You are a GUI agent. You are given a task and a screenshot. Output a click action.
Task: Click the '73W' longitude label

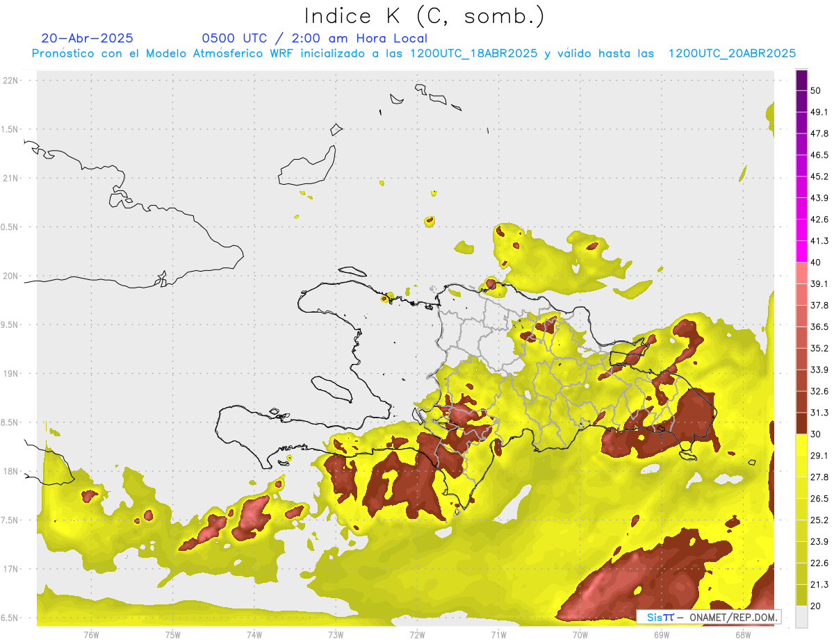click(336, 634)
